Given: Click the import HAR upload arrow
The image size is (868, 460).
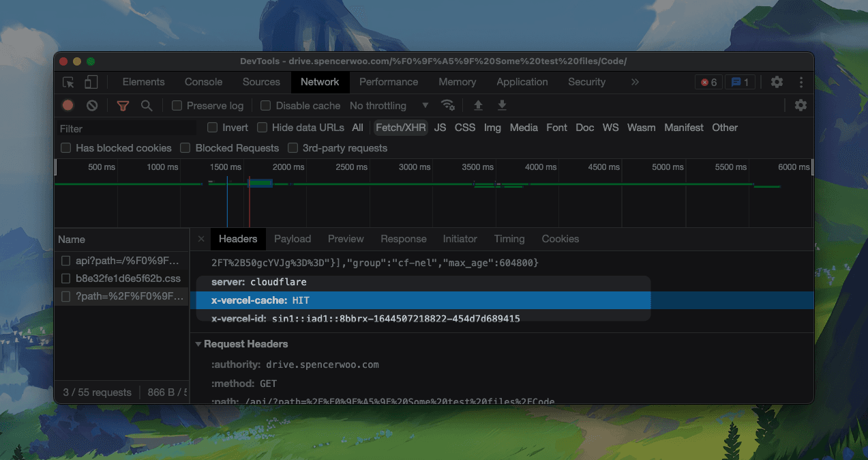Looking at the screenshot, I should (x=478, y=105).
